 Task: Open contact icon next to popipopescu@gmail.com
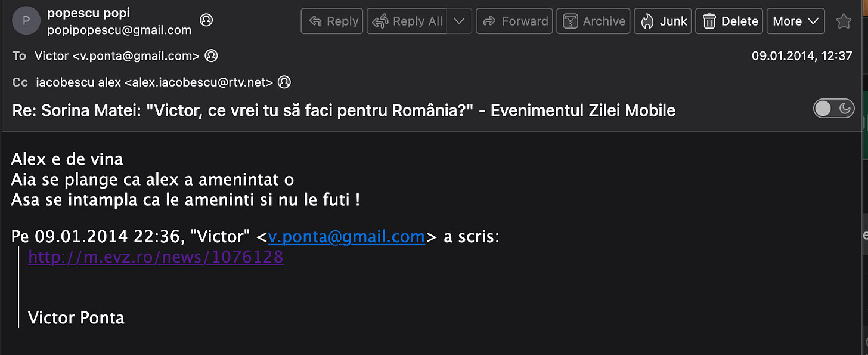(x=206, y=20)
